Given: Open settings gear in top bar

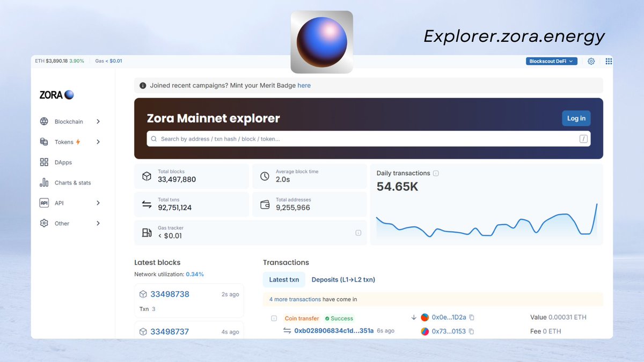Looking at the screenshot, I should (591, 61).
